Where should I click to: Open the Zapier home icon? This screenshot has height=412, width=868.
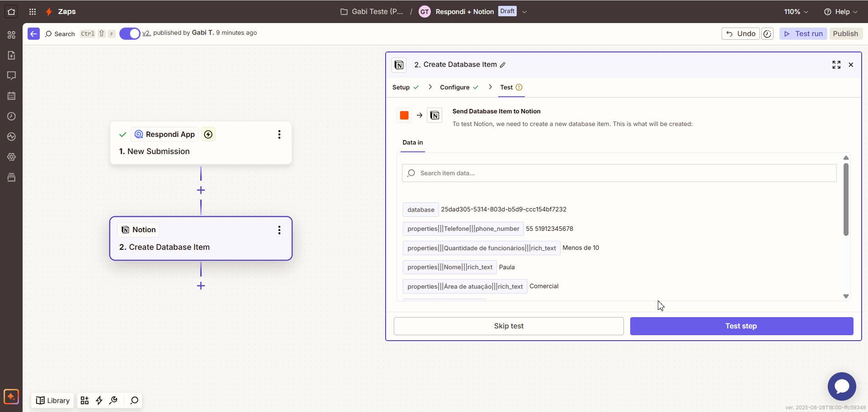[x=11, y=12]
